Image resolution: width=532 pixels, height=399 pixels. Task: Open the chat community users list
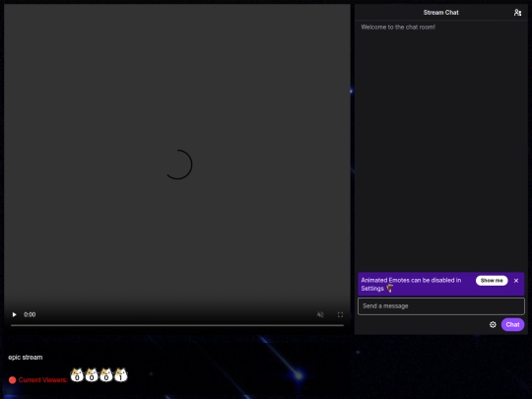(x=517, y=13)
